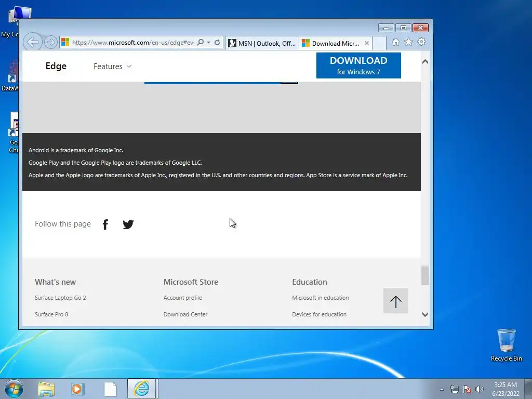
Task: Open the Account profile link
Action: pyautogui.click(x=182, y=298)
